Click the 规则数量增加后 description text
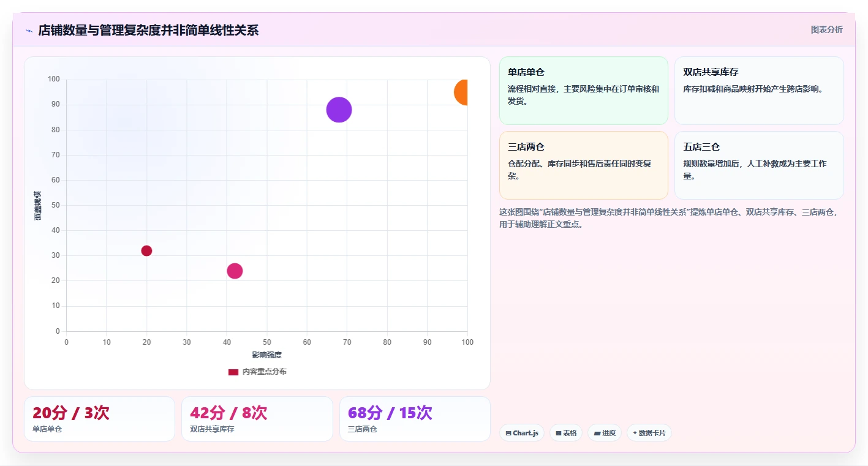 (755, 170)
